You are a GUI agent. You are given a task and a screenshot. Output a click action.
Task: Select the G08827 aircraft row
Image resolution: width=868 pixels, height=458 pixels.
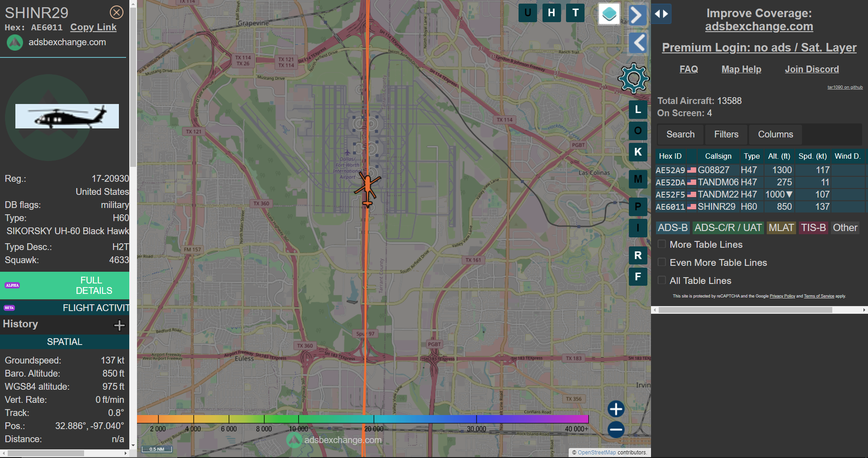(760, 170)
